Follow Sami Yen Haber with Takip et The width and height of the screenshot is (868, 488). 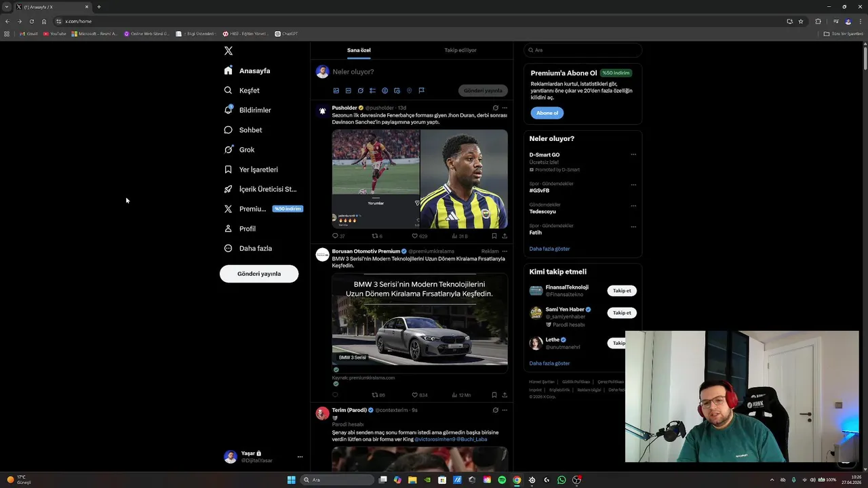[x=622, y=312]
